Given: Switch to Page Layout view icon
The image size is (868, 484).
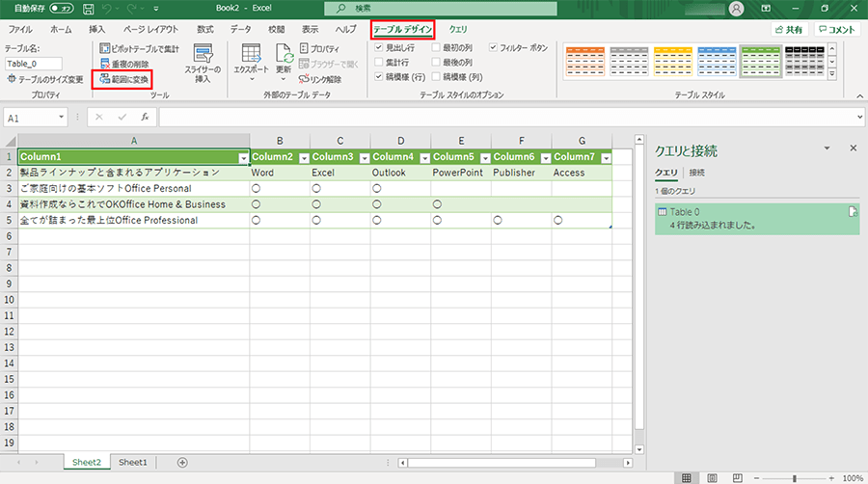Looking at the screenshot, I should (x=712, y=478).
